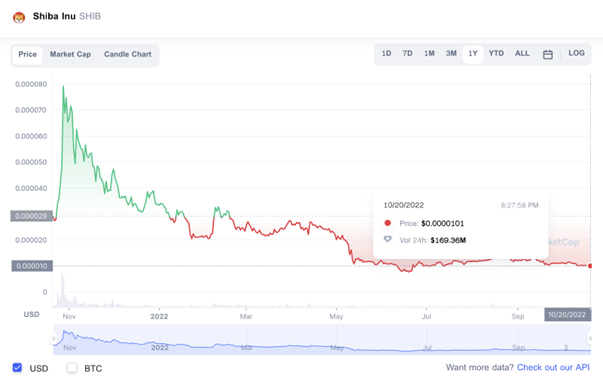Click the Shiba Inu coin logo icon
This screenshot has height=389, width=603.
[x=19, y=17]
